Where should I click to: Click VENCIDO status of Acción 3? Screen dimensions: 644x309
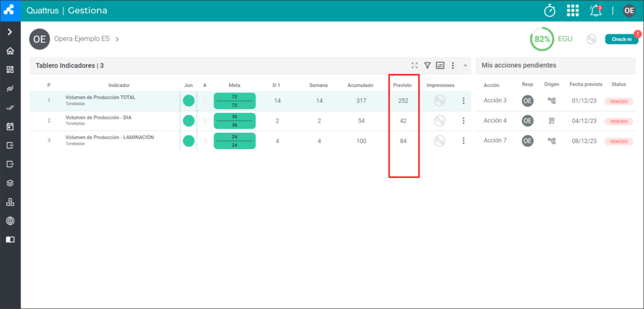coord(619,101)
